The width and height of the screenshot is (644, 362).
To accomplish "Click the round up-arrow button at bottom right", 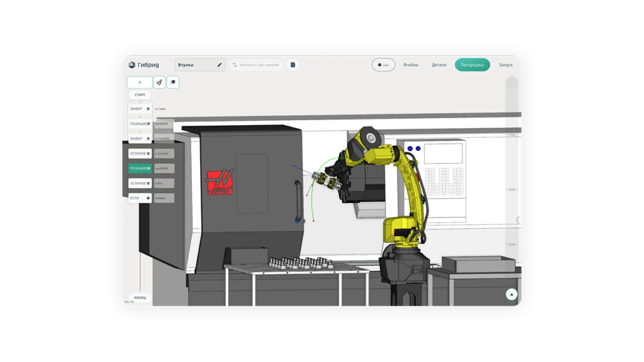I will click(x=511, y=294).
